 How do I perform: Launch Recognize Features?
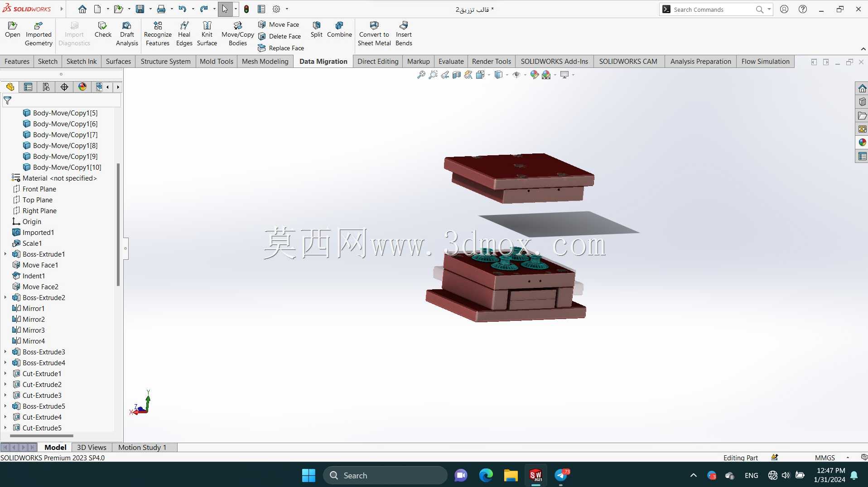[x=158, y=34]
